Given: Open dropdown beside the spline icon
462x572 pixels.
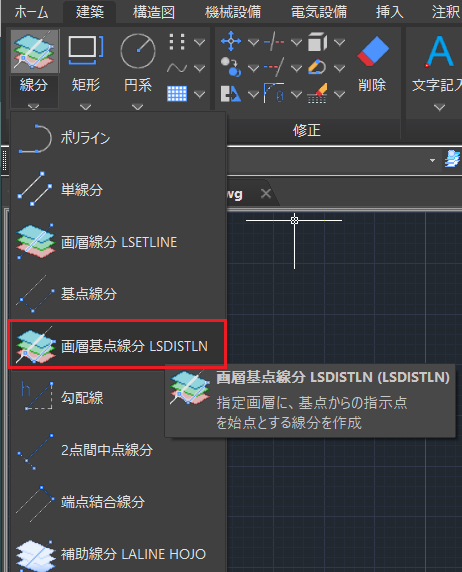Looking at the screenshot, I should pyautogui.click(x=199, y=68).
